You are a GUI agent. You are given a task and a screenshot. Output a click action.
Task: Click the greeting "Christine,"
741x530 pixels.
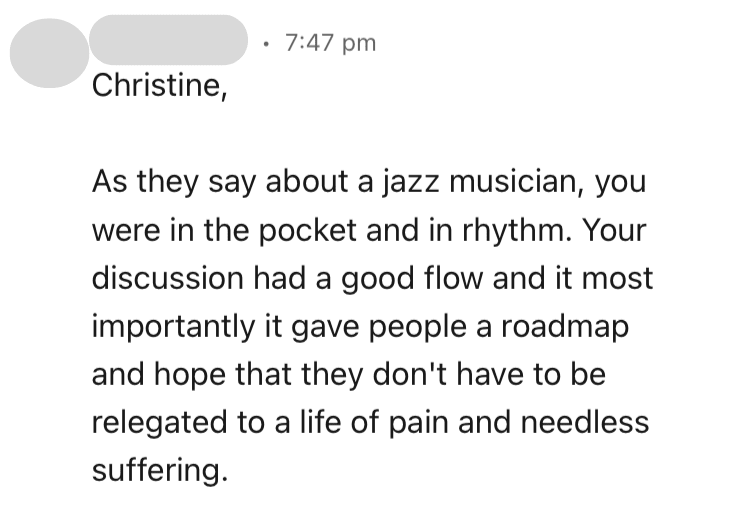158,86
